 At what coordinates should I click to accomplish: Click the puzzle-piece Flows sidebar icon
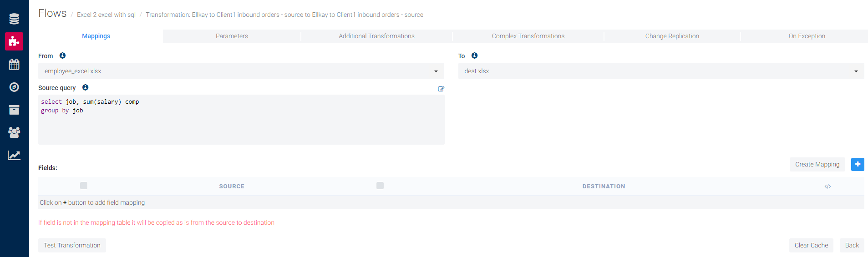(x=14, y=41)
